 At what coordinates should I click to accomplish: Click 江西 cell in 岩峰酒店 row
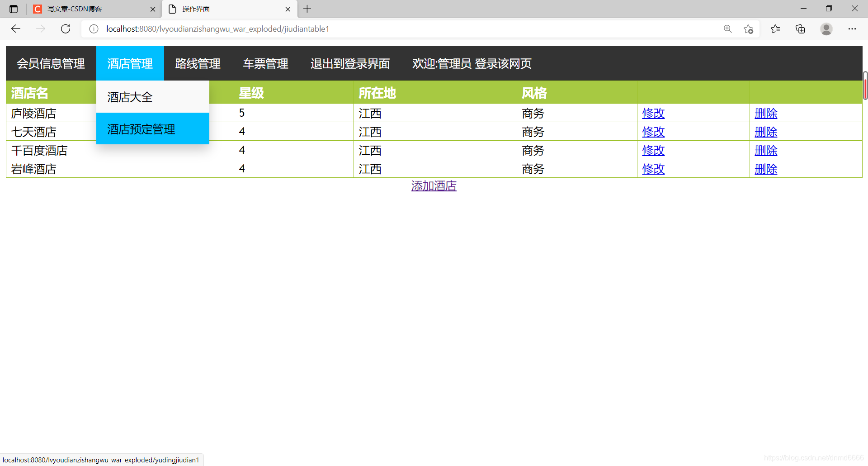435,169
